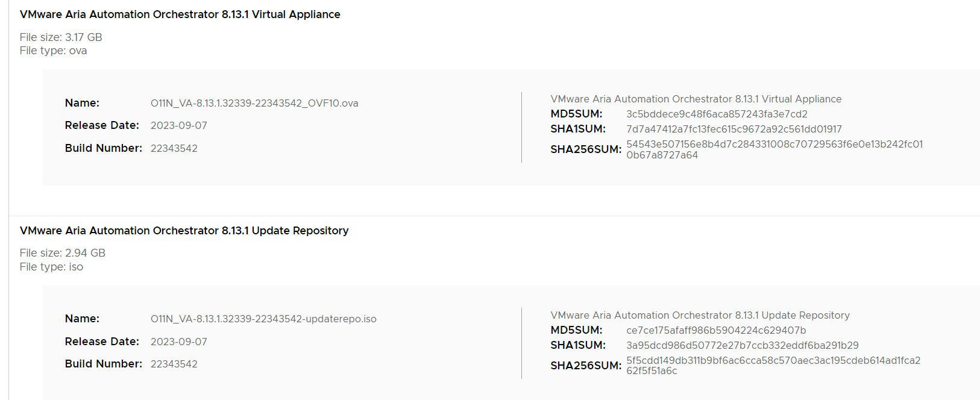Click the Update Repository release date value
The height and width of the screenshot is (400, 980).
coord(178,342)
